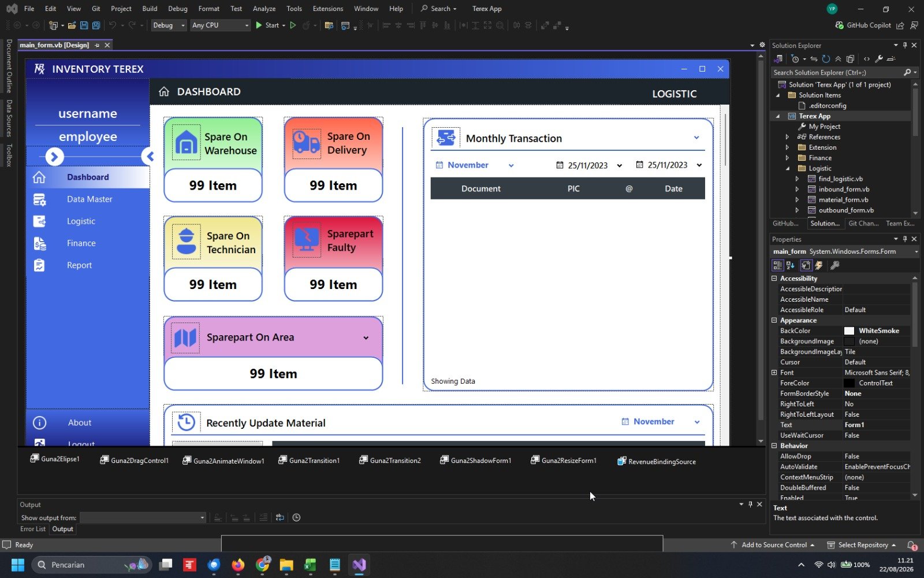This screenshot has height=578, width=924.
Task: Click Add to Source Control in status bar
Action: 773,544
